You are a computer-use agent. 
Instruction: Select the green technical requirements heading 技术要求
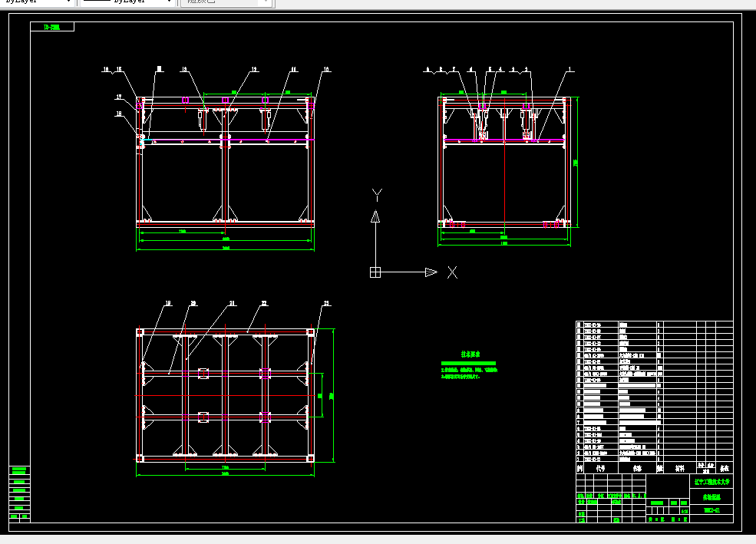470,354
